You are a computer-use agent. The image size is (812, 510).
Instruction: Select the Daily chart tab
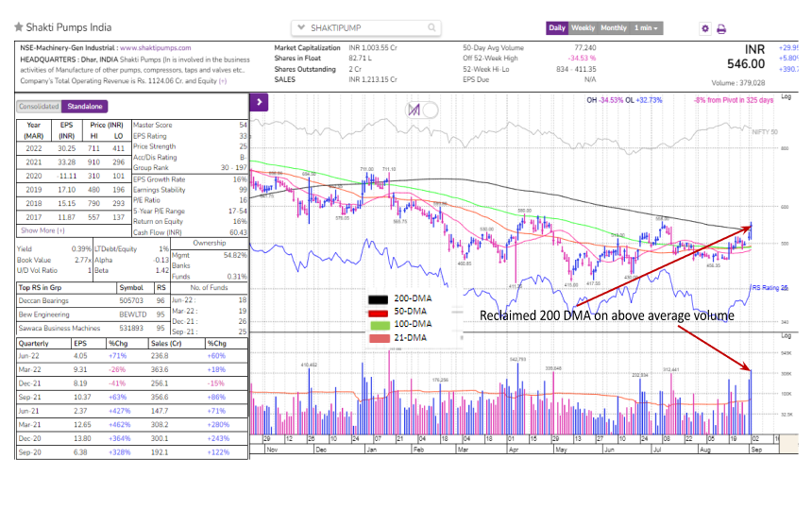(x=557, y=28)
